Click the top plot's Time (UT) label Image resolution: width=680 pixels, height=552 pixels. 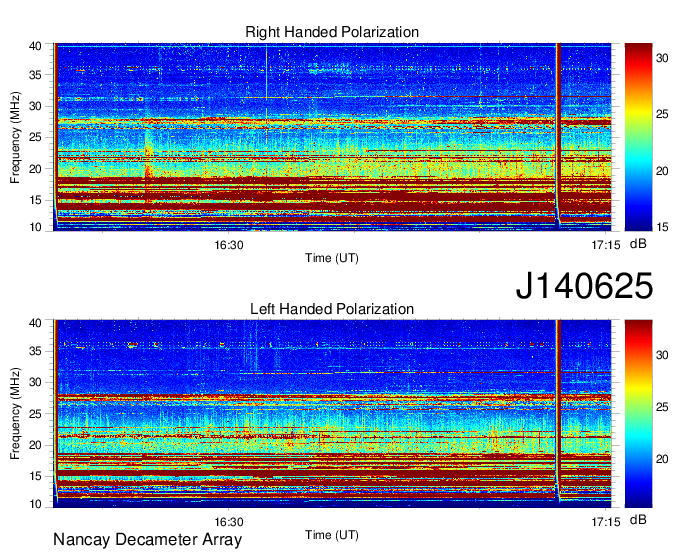332,258
